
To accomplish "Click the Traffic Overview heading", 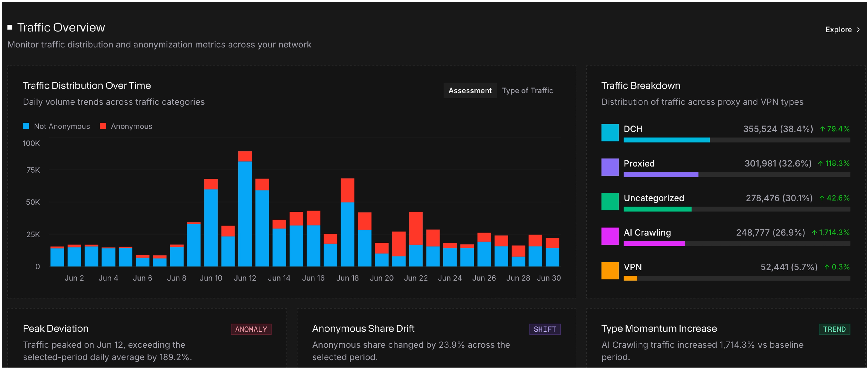I will coord(61,28).
